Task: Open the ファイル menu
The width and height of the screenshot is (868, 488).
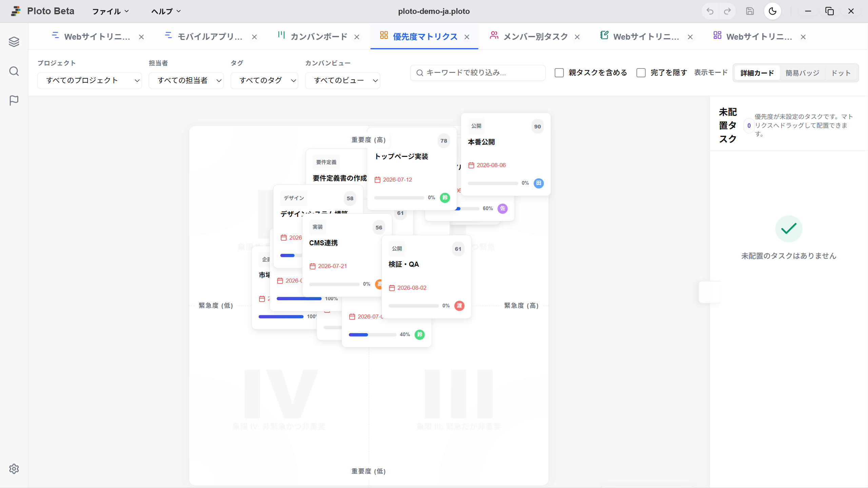Action: point(111,11)
